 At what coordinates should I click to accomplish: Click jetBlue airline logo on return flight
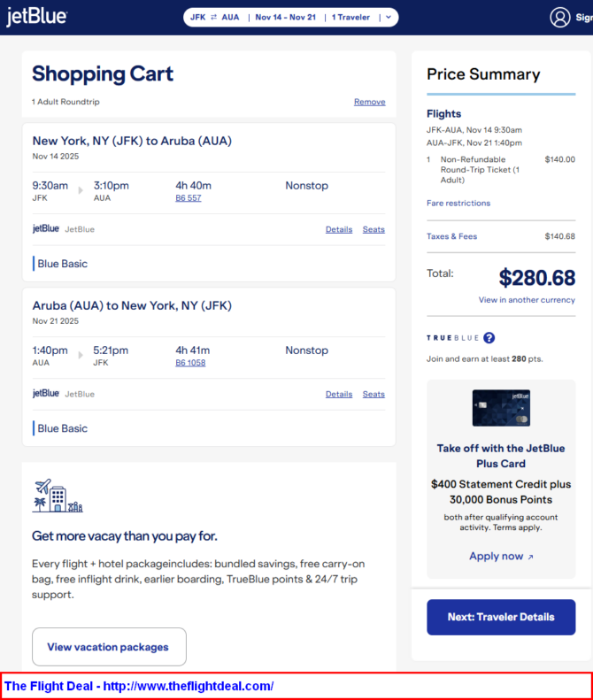46,393
